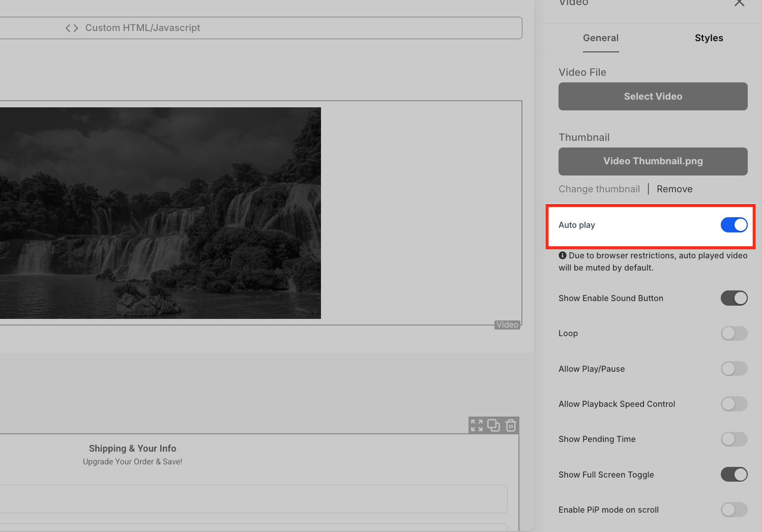Screen dimensions: 762x532
Task: Turn on Allow Play/Pause switch
Action: [x=734, y=369]
